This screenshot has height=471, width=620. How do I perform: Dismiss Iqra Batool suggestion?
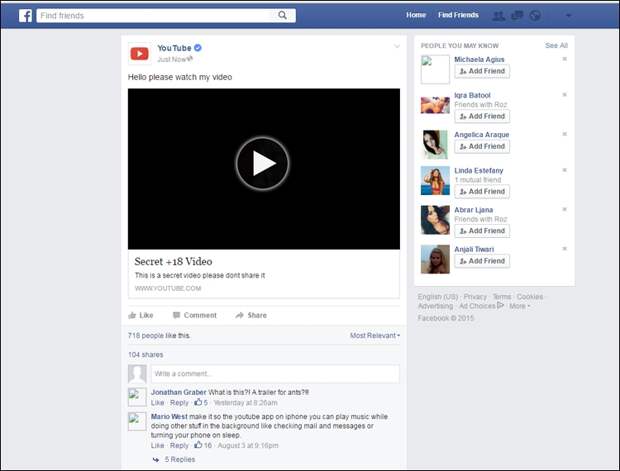pos(565,95)
